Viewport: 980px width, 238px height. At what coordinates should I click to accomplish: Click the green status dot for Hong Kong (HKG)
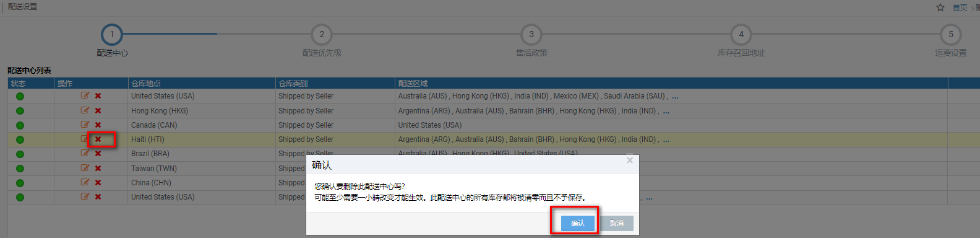click(20, 111)
